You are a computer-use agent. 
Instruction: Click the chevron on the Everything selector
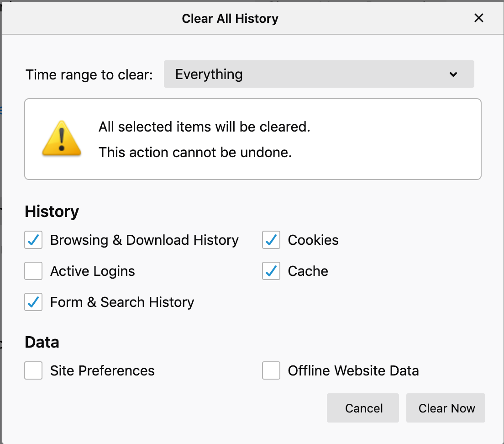point(452,74)
